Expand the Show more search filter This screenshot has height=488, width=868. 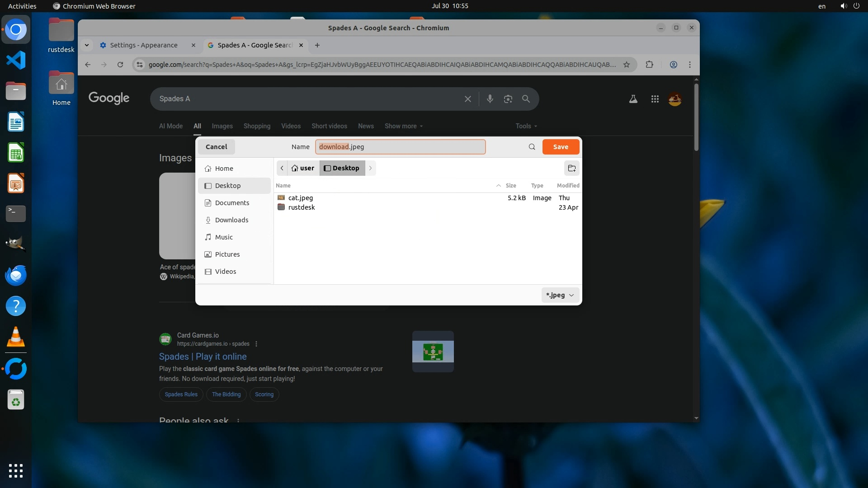403,126
